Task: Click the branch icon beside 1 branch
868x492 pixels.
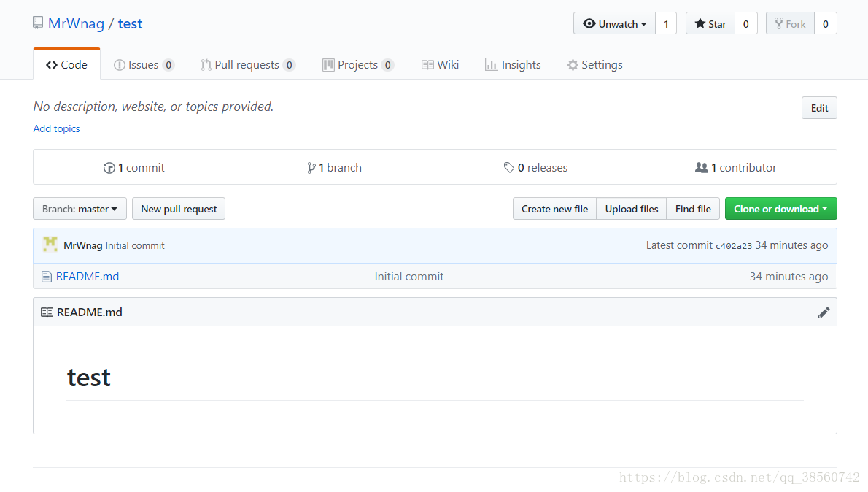Action: click(x=311, y=168)
